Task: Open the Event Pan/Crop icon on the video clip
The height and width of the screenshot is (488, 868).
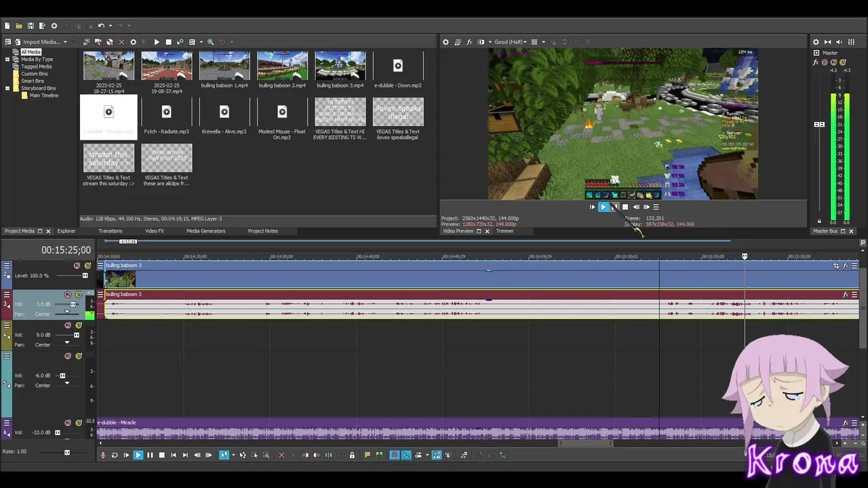Action: [x=836, y=266]
